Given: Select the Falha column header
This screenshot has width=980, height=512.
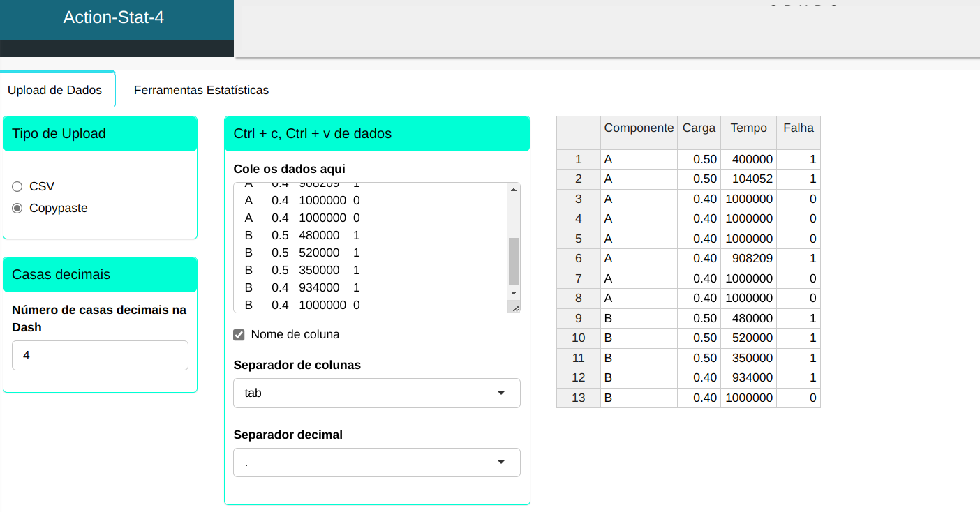Looking at the screenshot, I should click(798, 128).
